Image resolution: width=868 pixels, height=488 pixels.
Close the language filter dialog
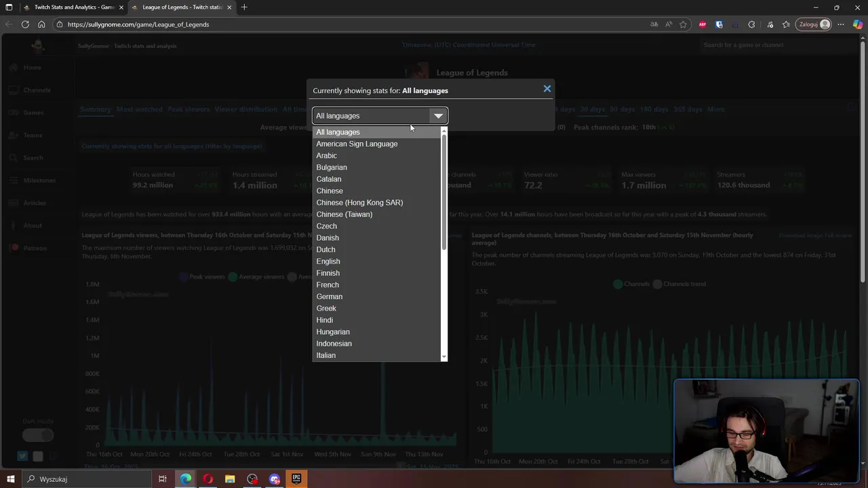tap(547, 89)
